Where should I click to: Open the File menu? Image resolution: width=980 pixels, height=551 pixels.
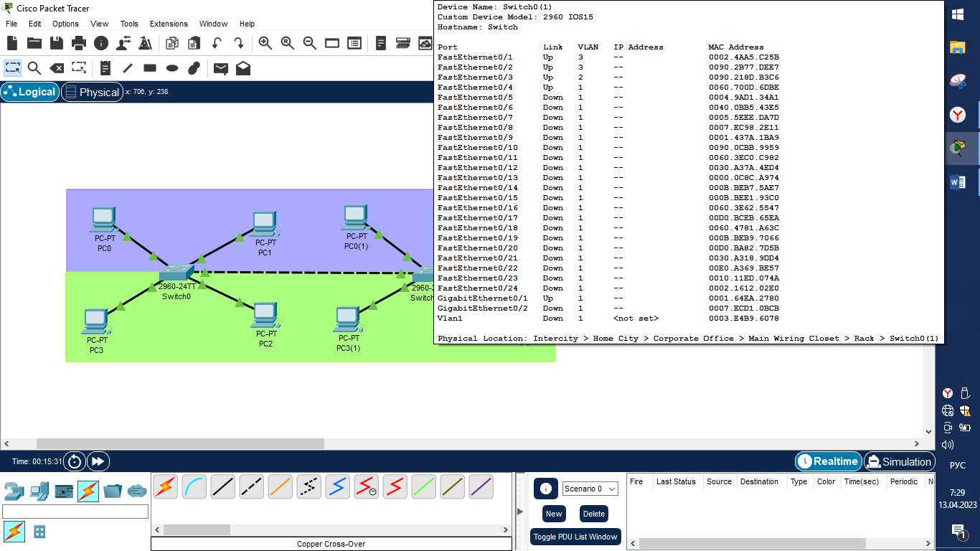pyautogui.click(x=11, y=24)
